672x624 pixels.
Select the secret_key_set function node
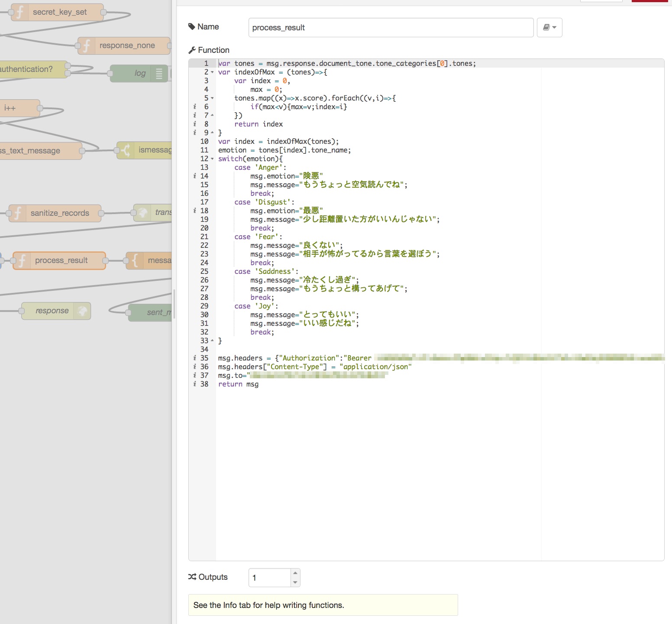(57, 12)
